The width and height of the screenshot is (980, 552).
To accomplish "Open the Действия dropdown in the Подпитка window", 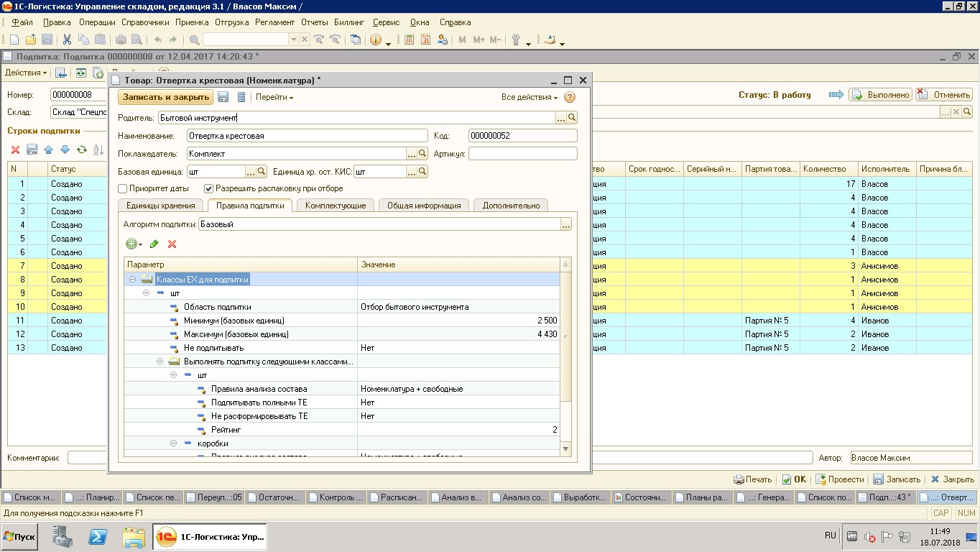I will [x=26, y=73].
